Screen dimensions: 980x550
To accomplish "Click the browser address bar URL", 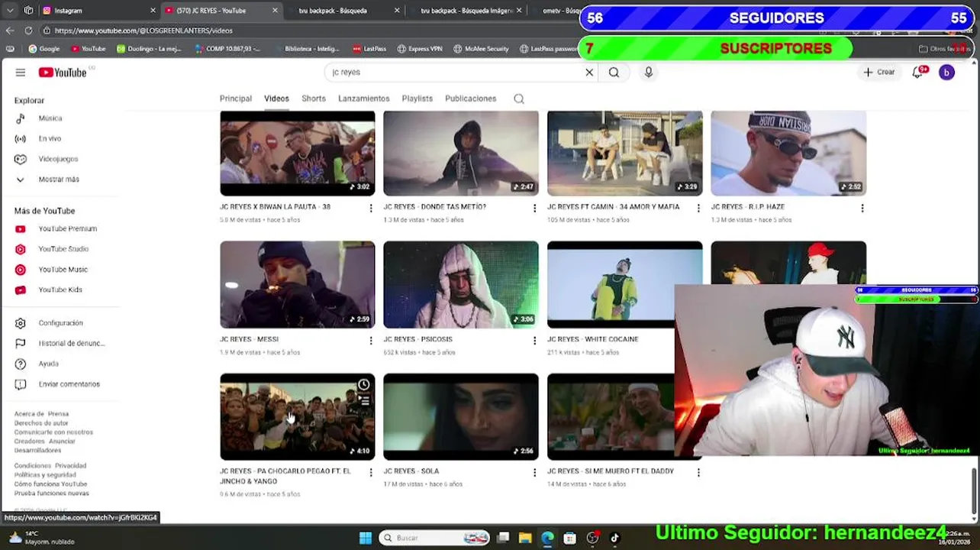I will [143, 31].
